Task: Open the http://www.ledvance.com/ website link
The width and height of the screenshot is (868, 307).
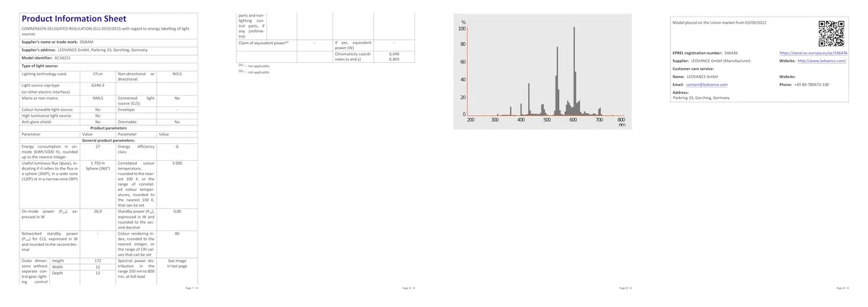Action: coord(821,62)
